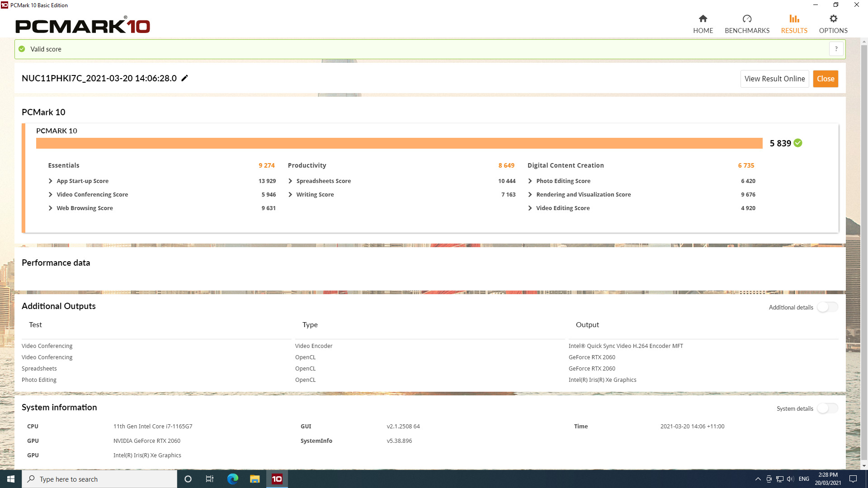Screen dimensions: 868x488
Task: Click the green check beside 5 839 score
Action: tap(798, 143)
